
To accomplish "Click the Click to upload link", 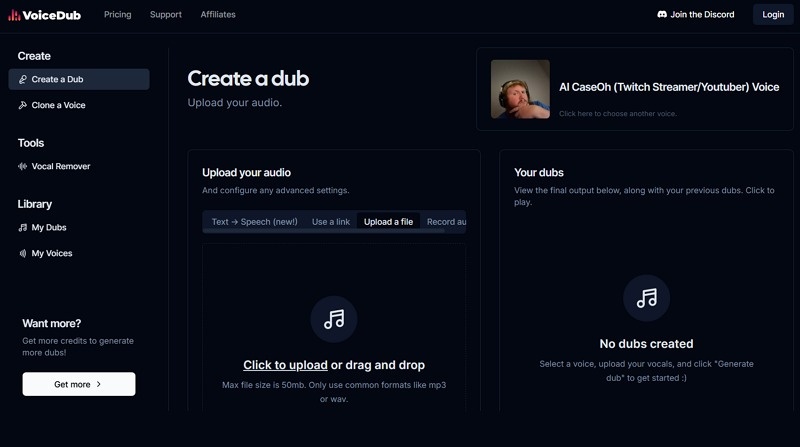I will coord(285,365).
